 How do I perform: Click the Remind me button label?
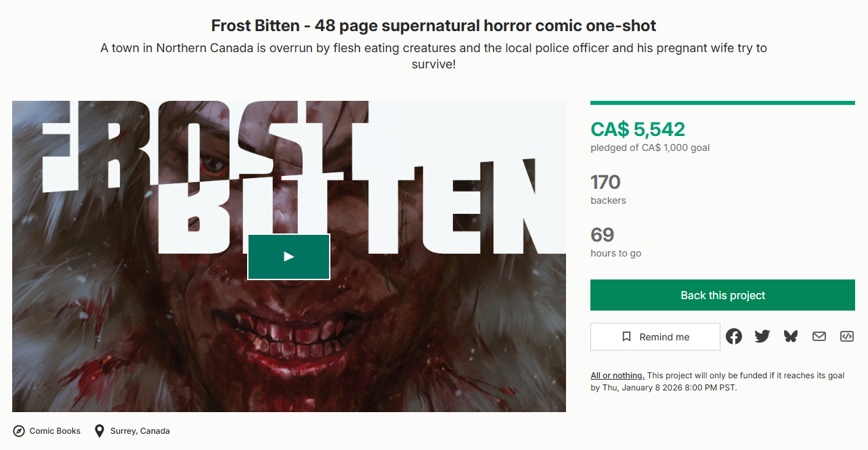tap(664, 337)
